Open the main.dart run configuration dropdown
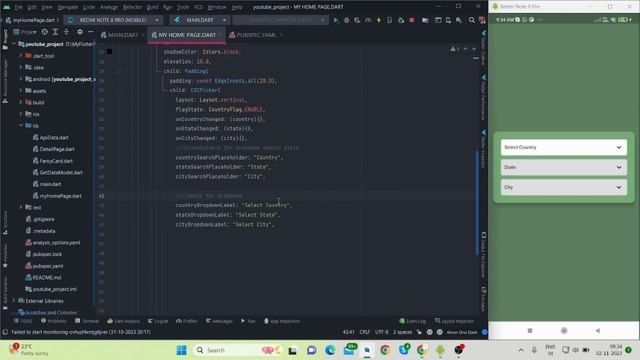640x360 pixels. (200, 20)
